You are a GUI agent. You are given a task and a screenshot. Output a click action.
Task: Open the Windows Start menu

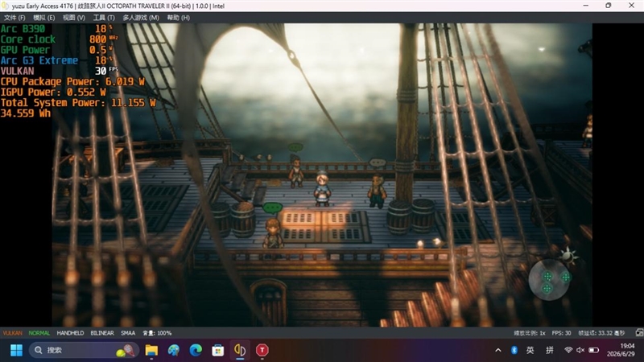[x=16, y=350]
